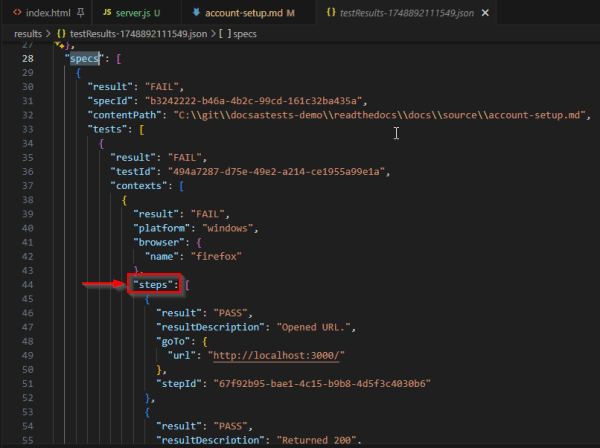This screenshot has height=448, width=600.
Task: Click the stepId value string
Action: tap(319, 383)
